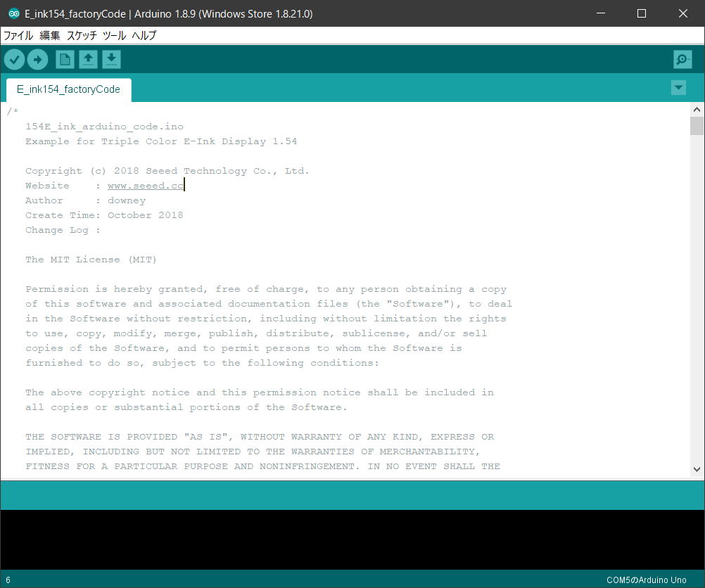Open the ファイル menu

pos(18,35)
